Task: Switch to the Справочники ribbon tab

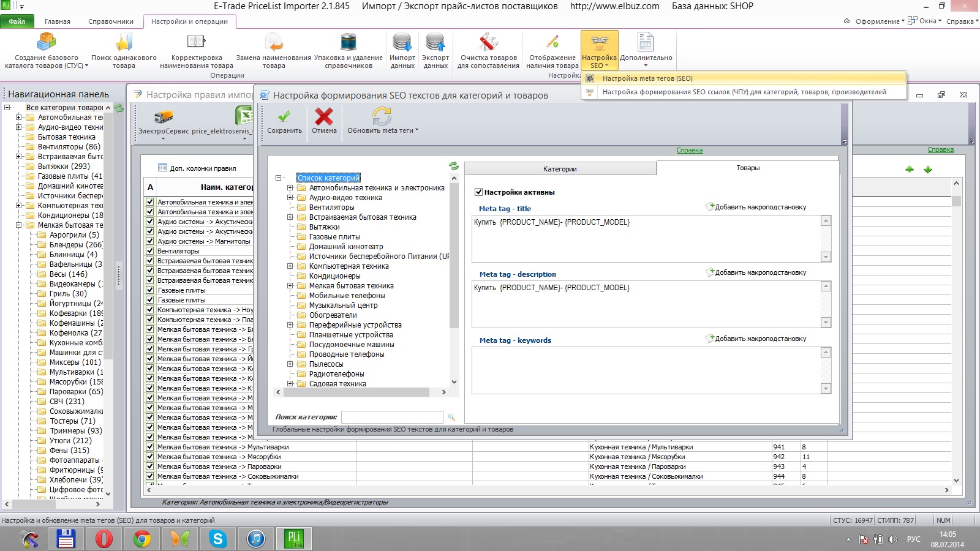Action: coord(111,21)
